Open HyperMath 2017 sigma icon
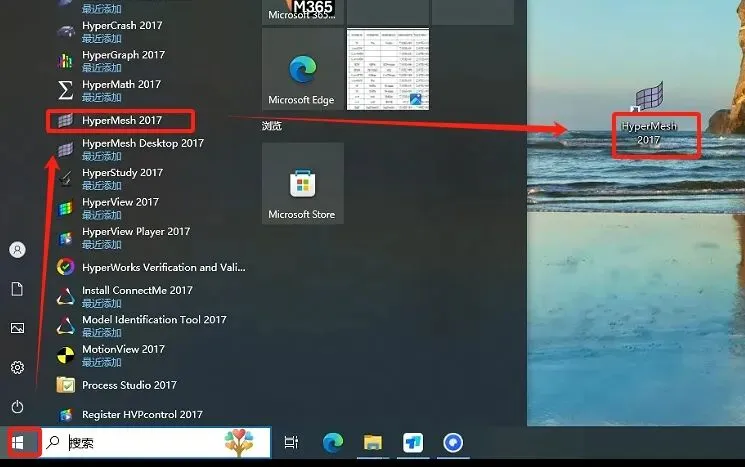 click(66, 90)
